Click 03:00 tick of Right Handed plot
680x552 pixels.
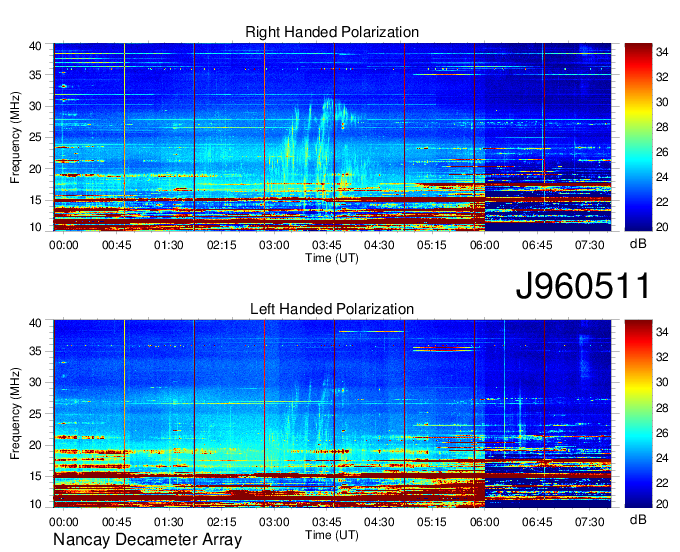[x=274, y=245]
